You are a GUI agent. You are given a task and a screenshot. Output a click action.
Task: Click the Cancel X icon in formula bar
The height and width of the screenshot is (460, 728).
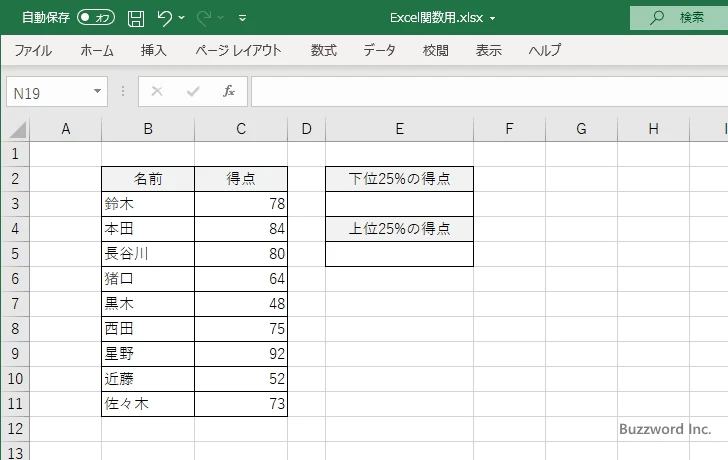[157, 91]
